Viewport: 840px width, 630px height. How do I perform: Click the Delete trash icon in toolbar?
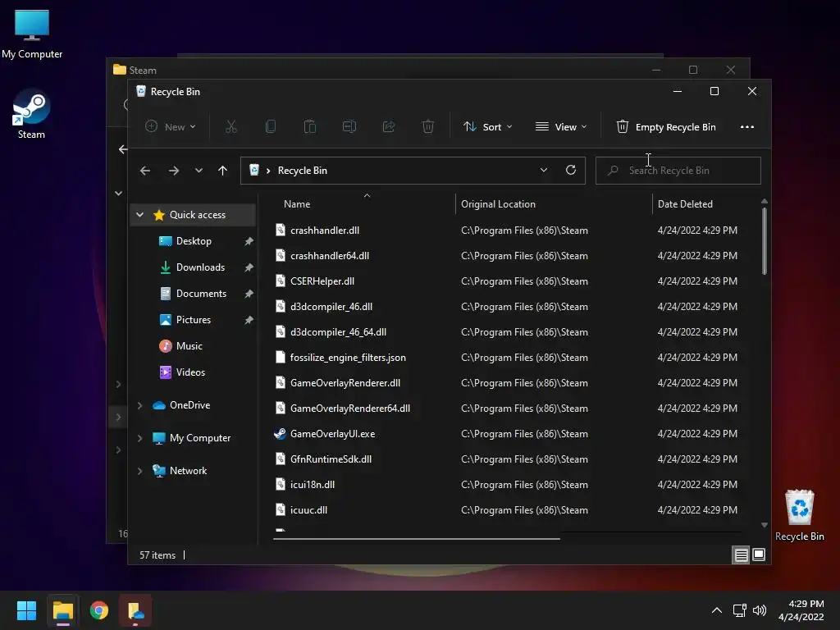(x=428, y=127)
